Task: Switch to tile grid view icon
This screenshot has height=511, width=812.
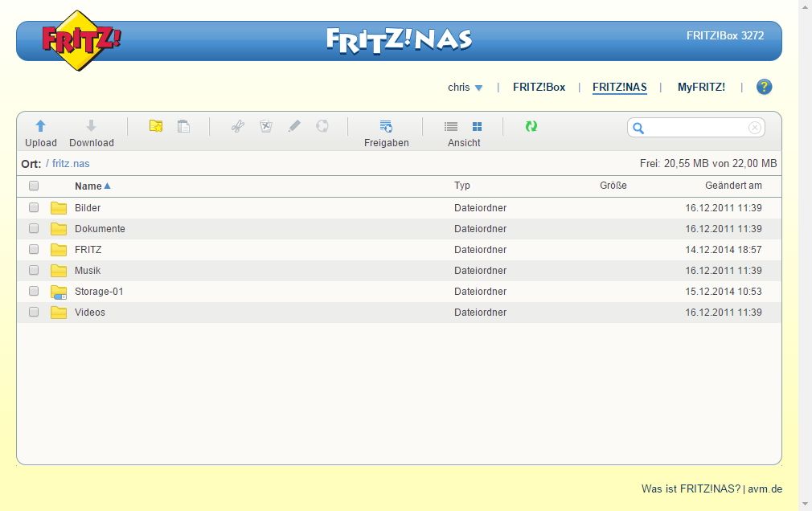Action: pyautogui.click(x=477, y=126)
